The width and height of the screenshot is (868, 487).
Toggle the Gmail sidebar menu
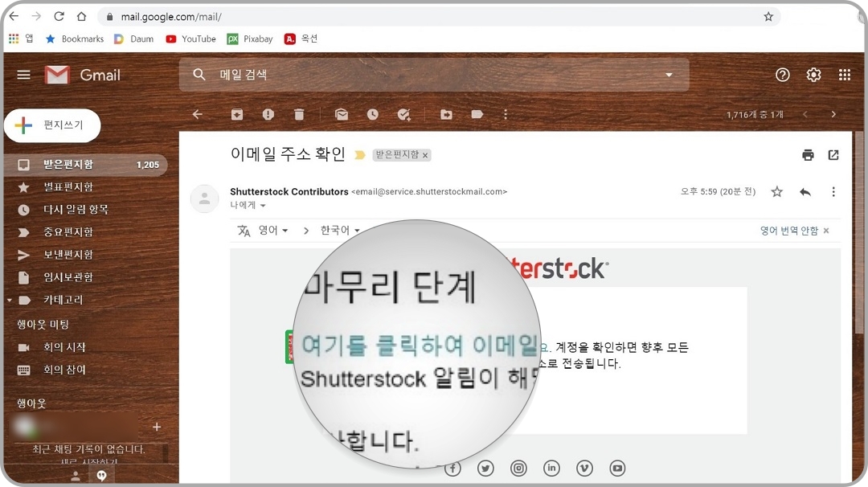(23, 74)
